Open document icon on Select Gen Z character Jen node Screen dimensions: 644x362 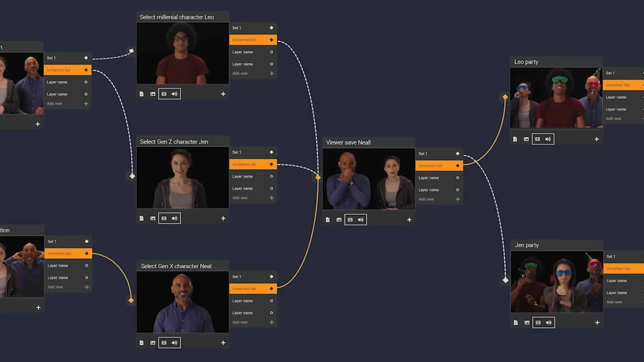pyautogui.click(x=142, y=218)
